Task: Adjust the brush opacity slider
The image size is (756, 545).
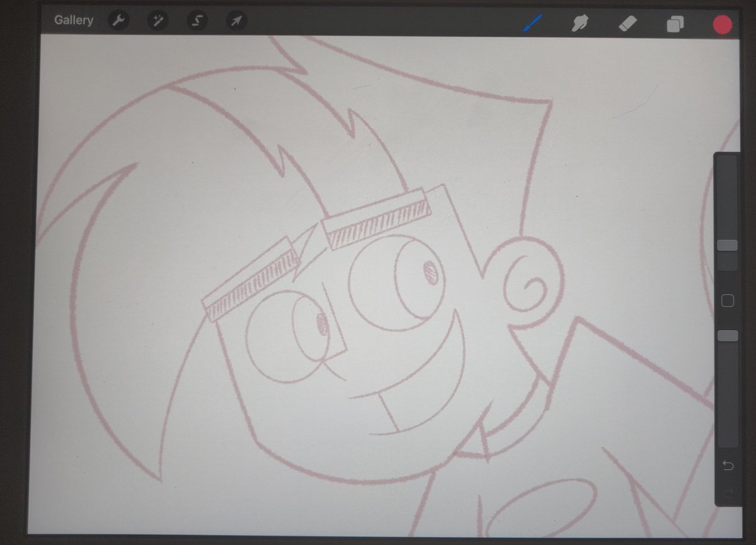Action: pos(727,336)
